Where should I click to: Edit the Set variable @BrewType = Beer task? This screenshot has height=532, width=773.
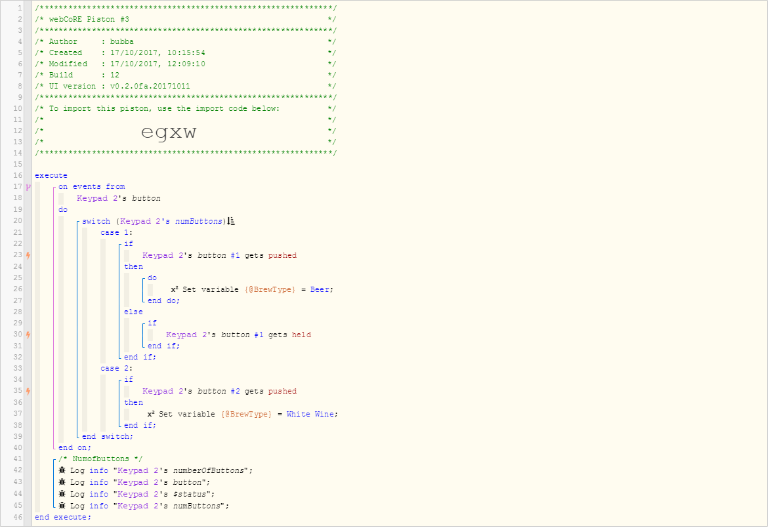[253, 289]
